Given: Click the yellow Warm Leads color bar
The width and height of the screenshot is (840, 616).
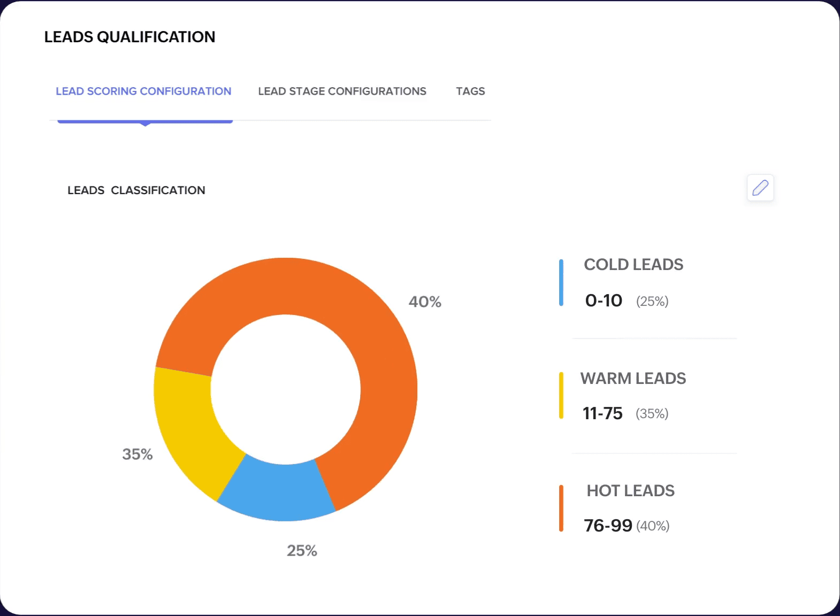Looking at the screenshot, I should pyautogui.click(x=561, y=396).
